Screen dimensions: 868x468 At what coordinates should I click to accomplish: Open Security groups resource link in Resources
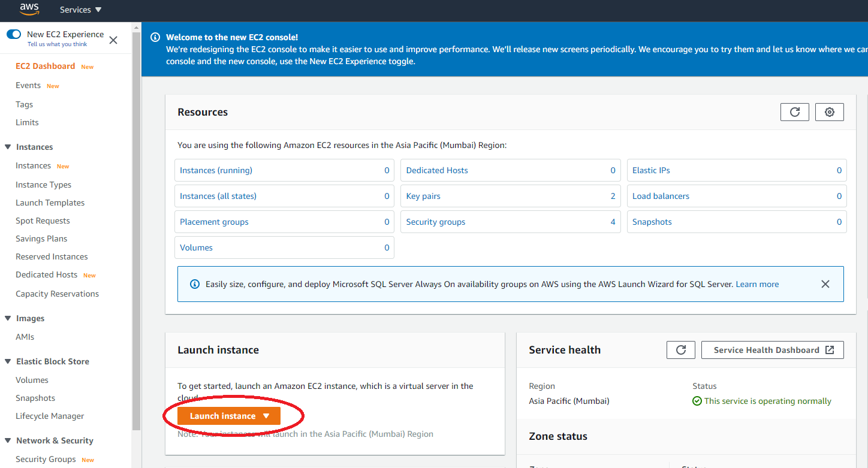pos(436,222)
